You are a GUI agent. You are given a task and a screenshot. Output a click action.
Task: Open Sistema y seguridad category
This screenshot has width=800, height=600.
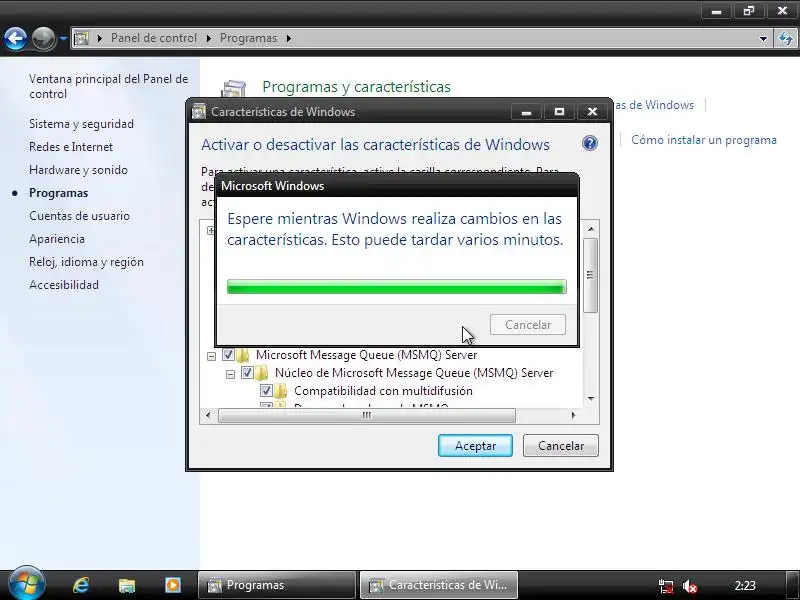81,124
